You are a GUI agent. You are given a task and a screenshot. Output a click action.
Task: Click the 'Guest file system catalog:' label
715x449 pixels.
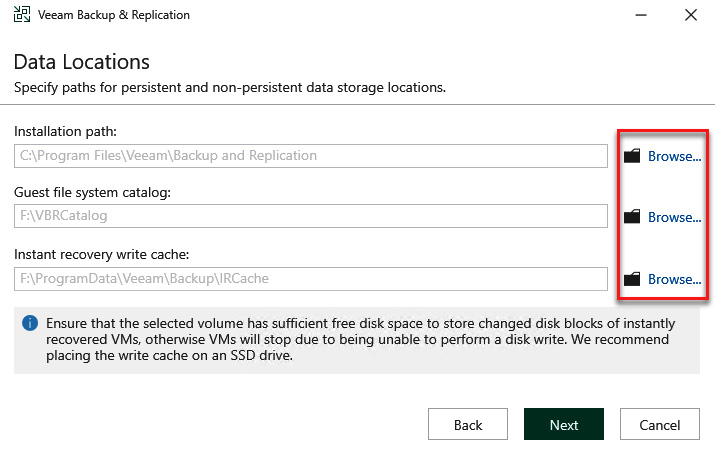pos(92,192)
